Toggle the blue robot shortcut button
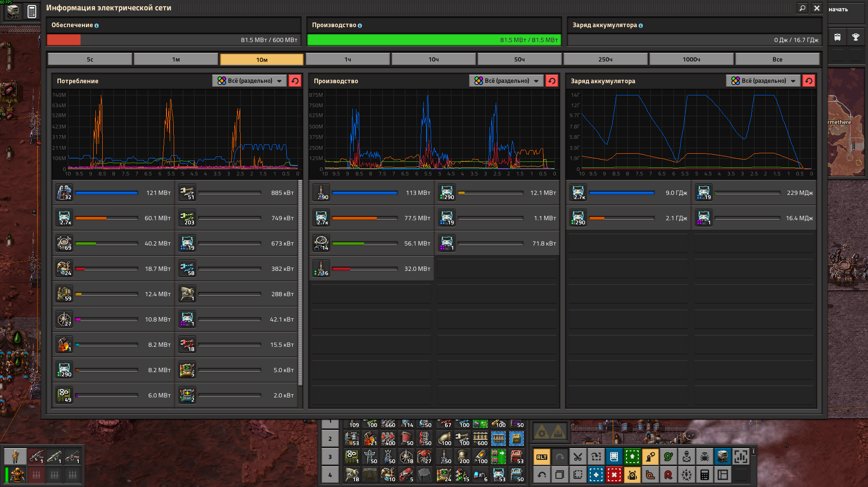 722,457
